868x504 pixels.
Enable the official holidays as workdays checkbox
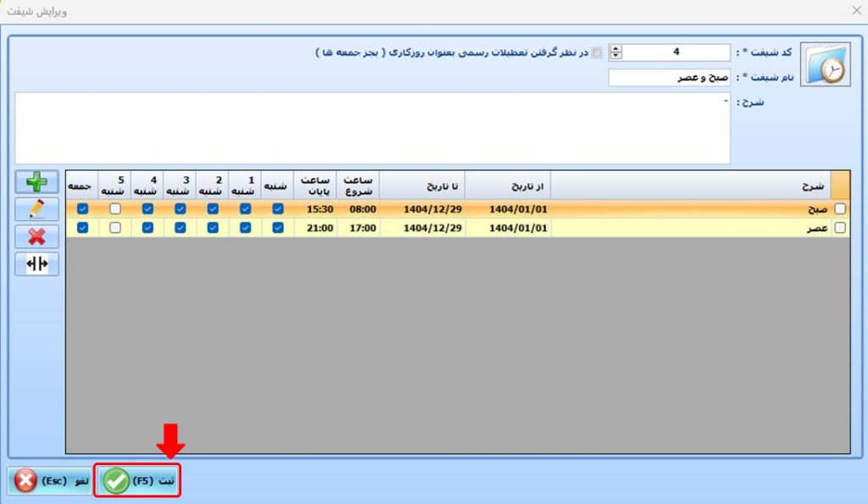(597, 53)
